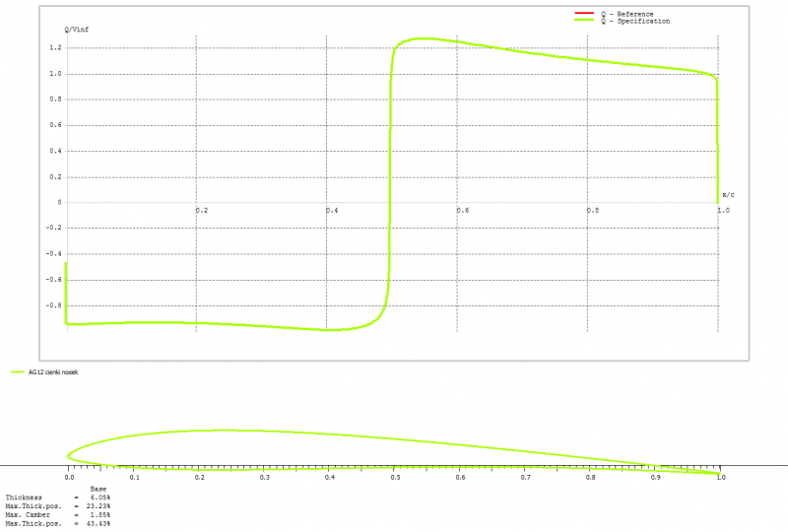Viewport: 788px width, 532px height.
Task: Click the 0.5 mark on the foil chord ruler
Action: pos(394,478)
